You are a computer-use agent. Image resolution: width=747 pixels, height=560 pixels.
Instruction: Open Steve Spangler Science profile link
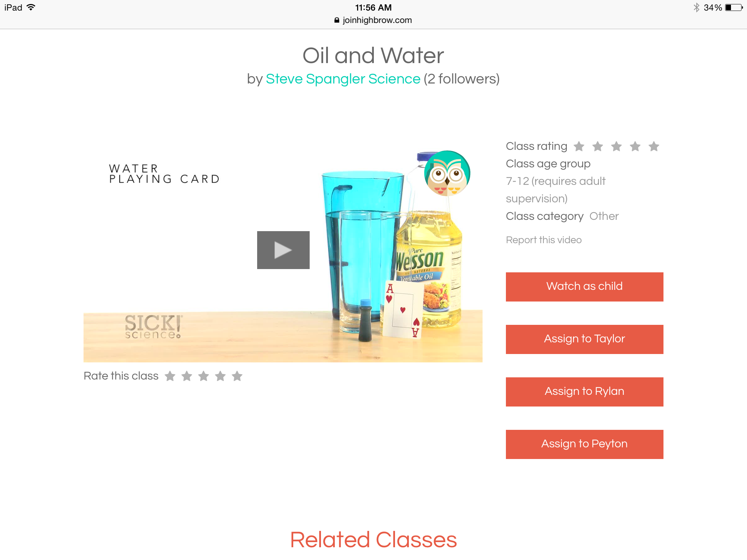click(343, 79)
